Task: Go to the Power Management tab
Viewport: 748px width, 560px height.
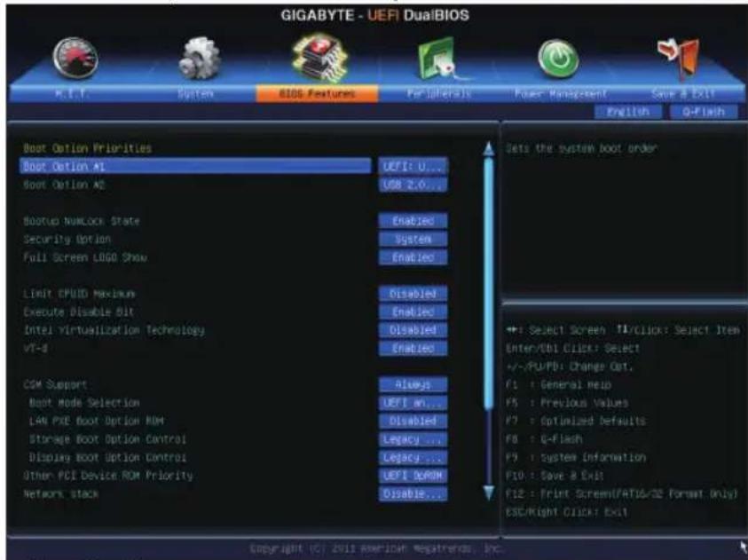Action: point(561,93)
